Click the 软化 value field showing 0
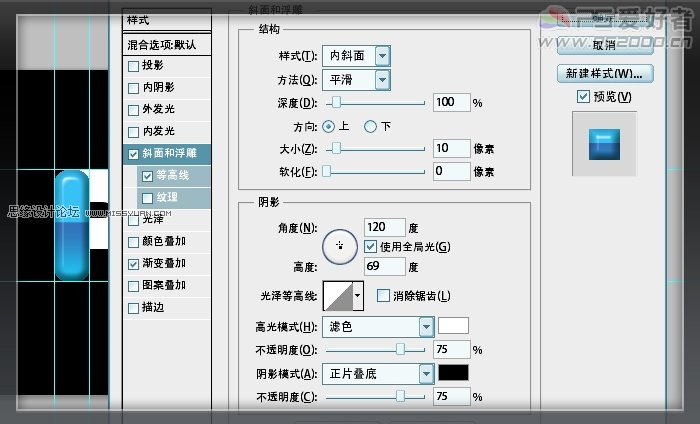The image size is (700, 424). point(451,171)
